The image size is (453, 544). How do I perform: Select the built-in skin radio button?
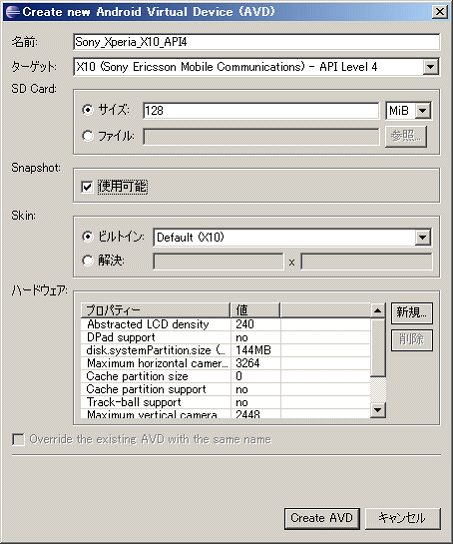tap(87, 237)
